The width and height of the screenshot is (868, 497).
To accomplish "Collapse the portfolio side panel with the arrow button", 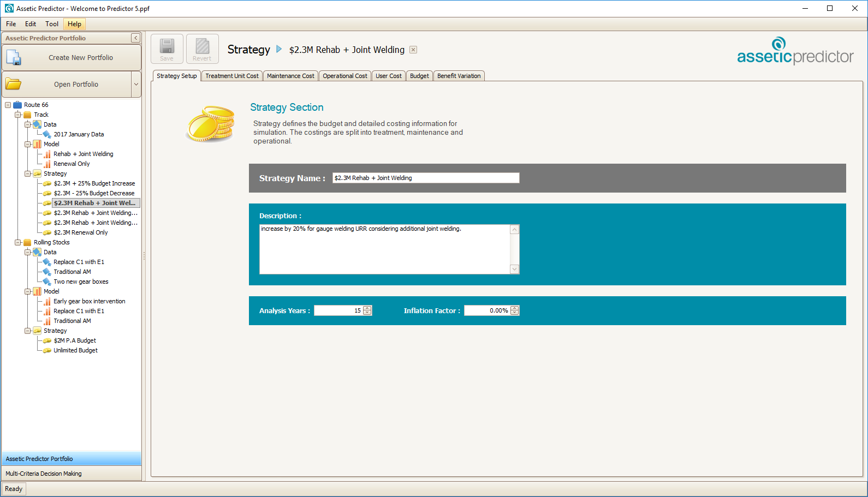I will click(x=135, y=38).
